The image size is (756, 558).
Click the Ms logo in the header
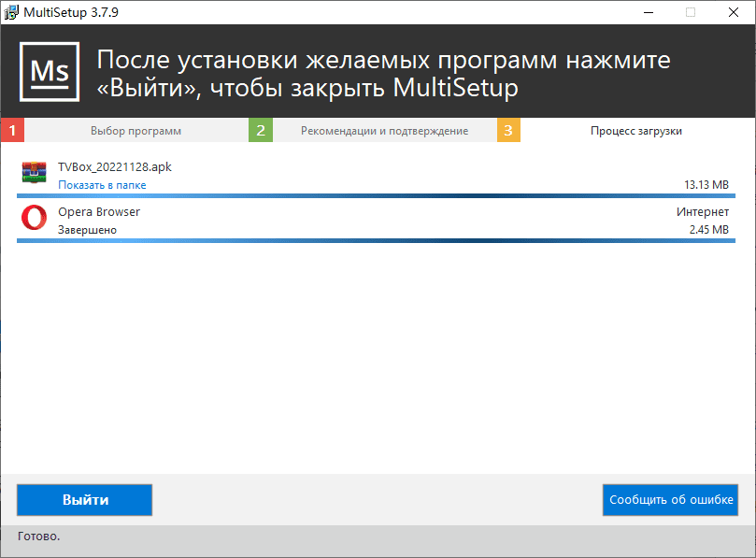coord(50,72)
